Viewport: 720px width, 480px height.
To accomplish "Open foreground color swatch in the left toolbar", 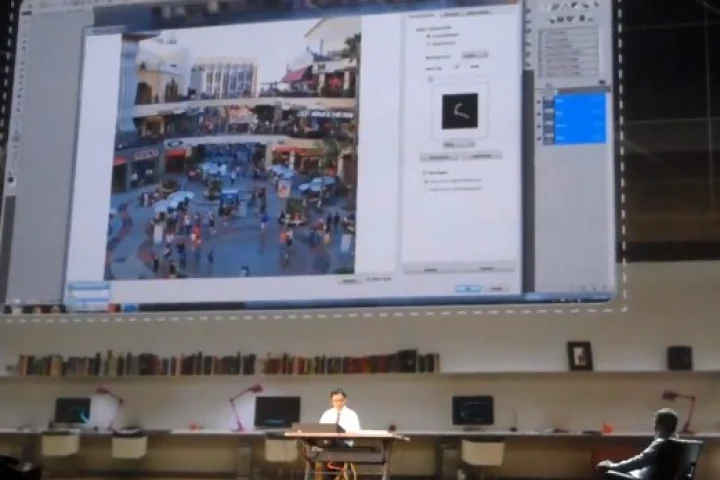I will (10, 180).
